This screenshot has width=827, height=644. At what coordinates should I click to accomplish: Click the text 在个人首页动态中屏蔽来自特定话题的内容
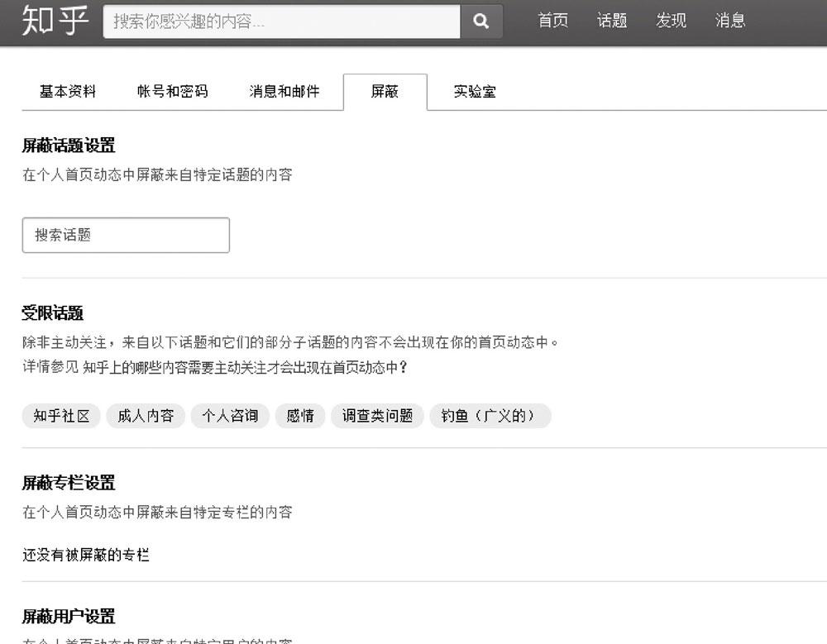(157, 174)
